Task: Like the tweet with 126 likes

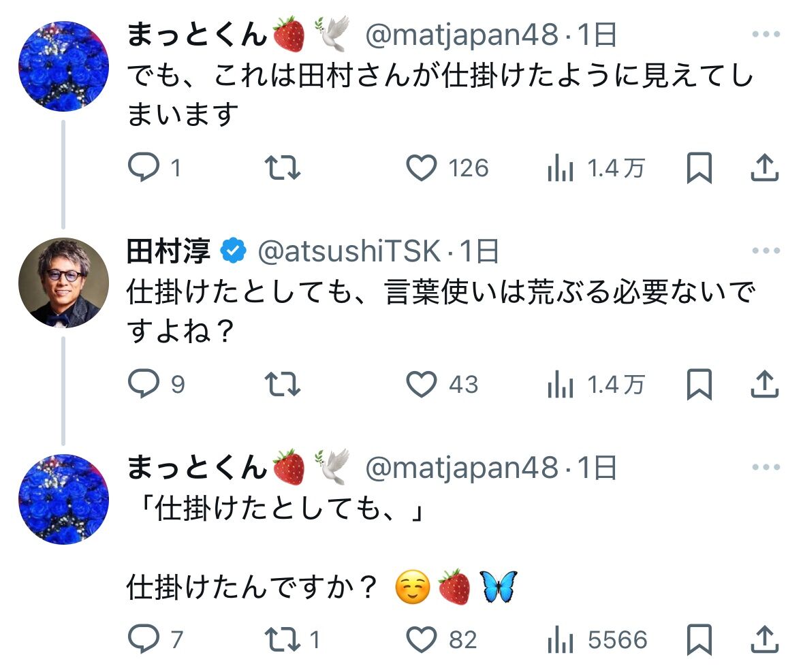Action: click(421, 168)
